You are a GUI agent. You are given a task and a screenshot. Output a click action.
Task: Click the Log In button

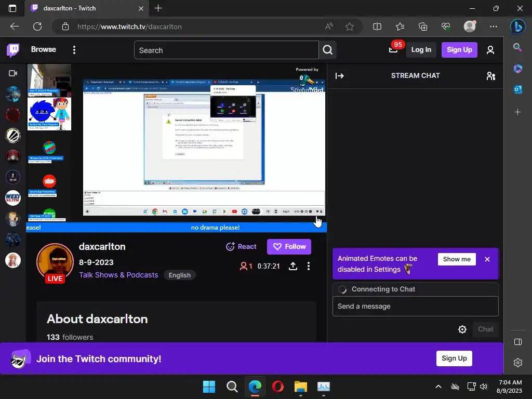click(x=421, y=49)
